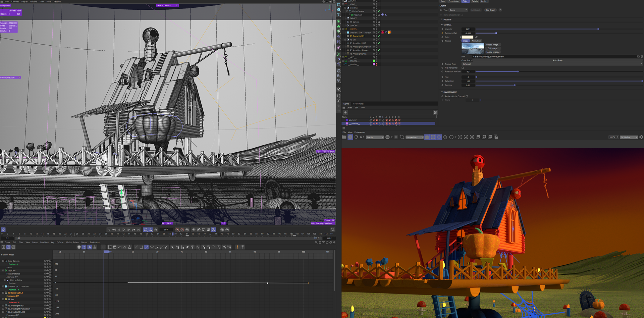Open the Perspective.1 camera dropdown
The height and width of the screenshot is (318, 644).
[x=415, y=137]
